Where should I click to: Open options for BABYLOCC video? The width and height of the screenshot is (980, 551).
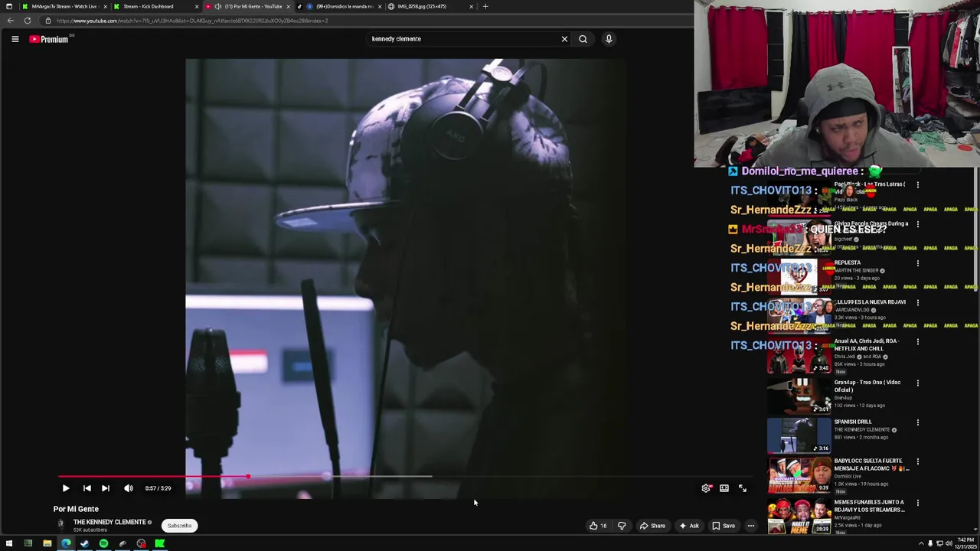[x=917, y=461]
